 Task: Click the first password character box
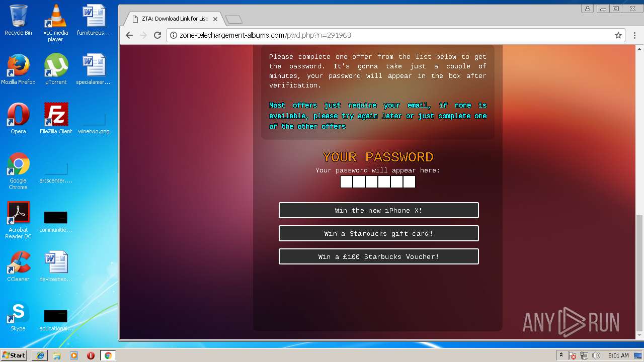(346, 182)
